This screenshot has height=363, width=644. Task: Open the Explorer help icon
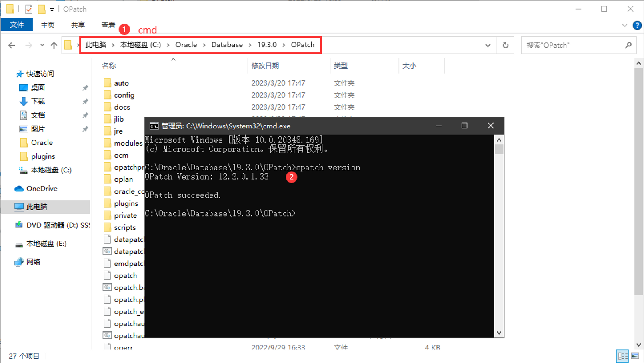[637, 25]
